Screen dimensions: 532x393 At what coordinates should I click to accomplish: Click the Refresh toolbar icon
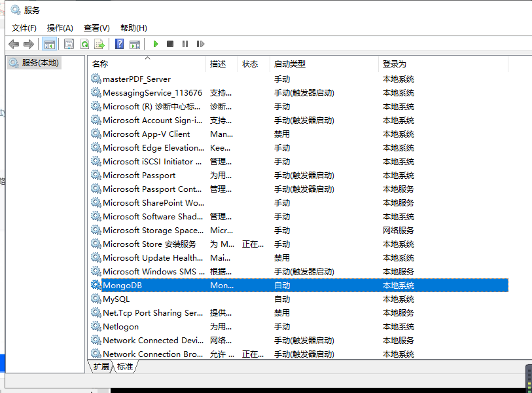pos(84,44)
